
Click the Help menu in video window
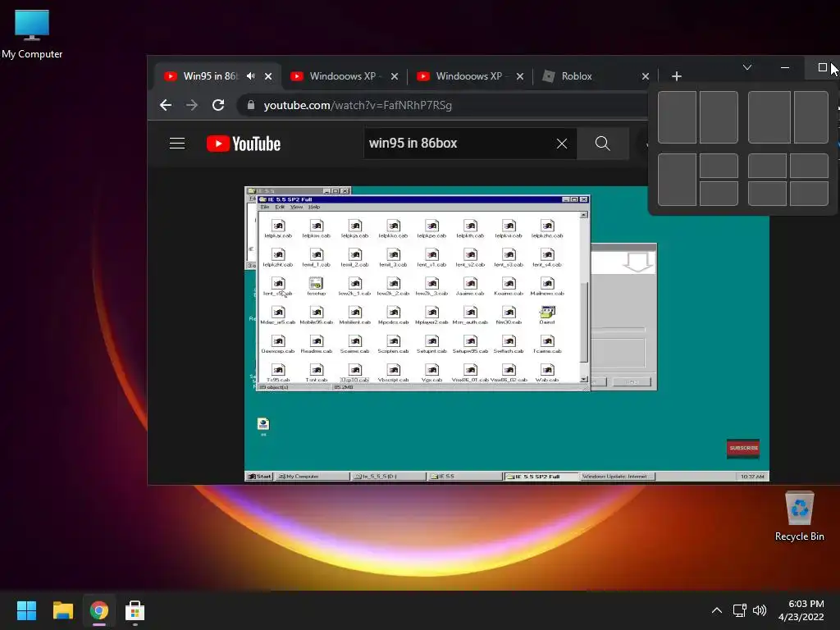tap(314, 207)
